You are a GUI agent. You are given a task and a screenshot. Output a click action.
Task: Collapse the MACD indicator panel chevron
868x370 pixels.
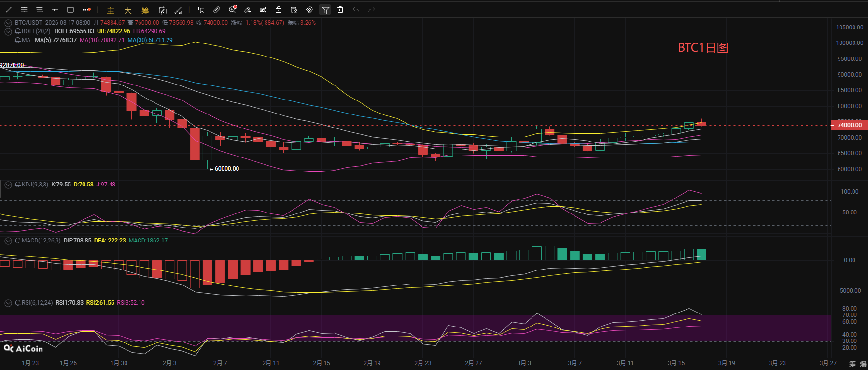tap(8, 241)
